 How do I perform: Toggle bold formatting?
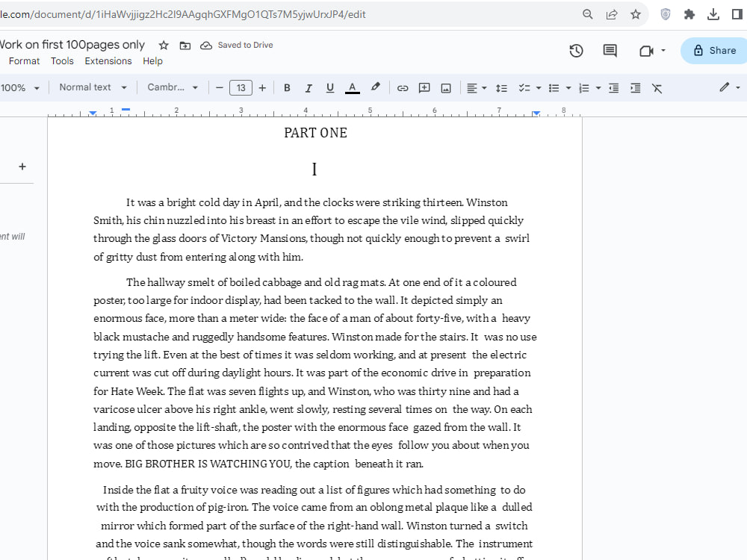tap(287, 87)
